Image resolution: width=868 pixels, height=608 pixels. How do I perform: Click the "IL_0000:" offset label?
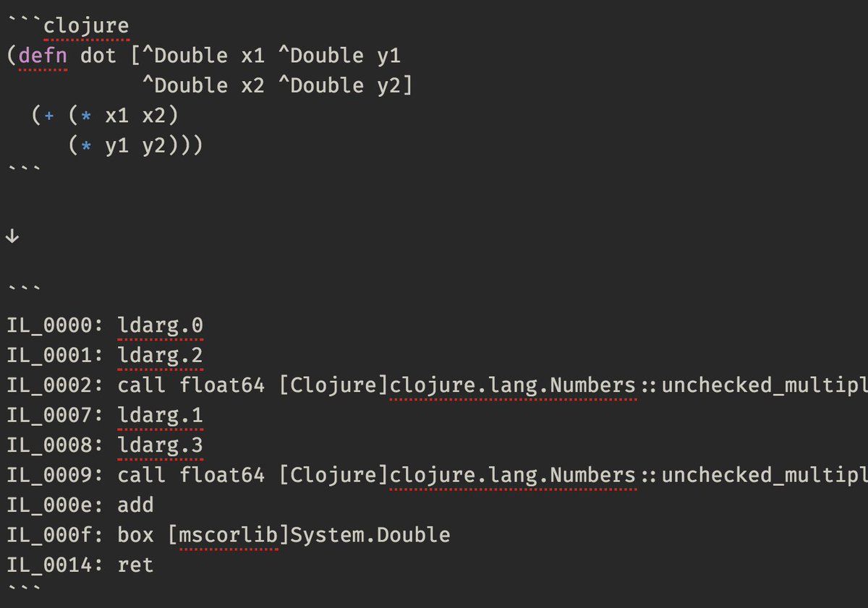[55, 325]
